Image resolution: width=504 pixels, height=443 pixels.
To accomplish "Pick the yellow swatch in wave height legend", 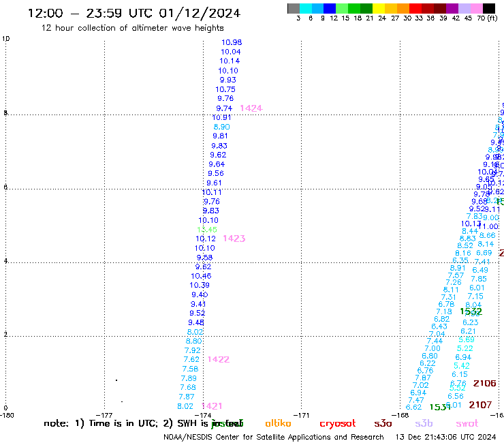I will [x=378, y=8].
